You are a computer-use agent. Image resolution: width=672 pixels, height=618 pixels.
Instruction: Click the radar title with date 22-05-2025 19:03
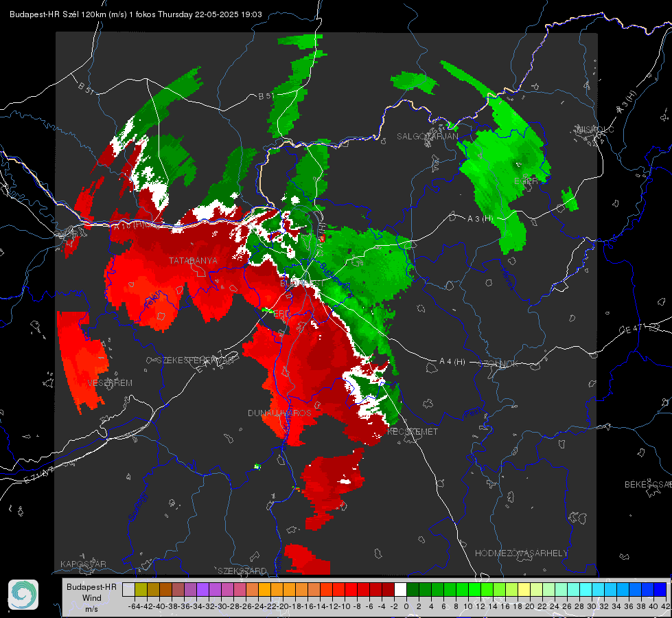[x=136, y=14]
